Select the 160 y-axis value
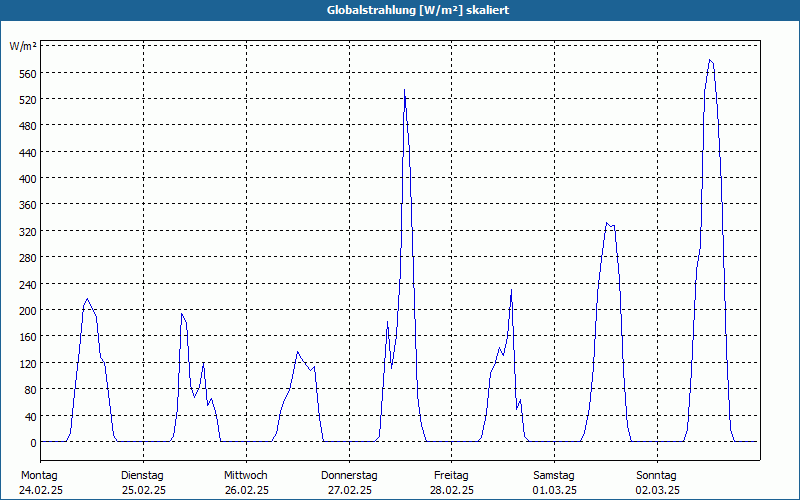 click(x=28, y=337)
